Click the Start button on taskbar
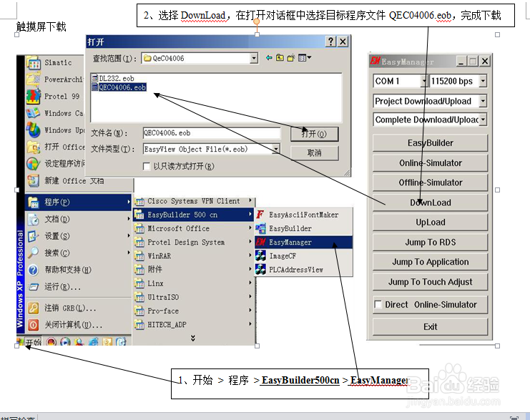This screenshot has height=420, width=530. tap(29, 341)
